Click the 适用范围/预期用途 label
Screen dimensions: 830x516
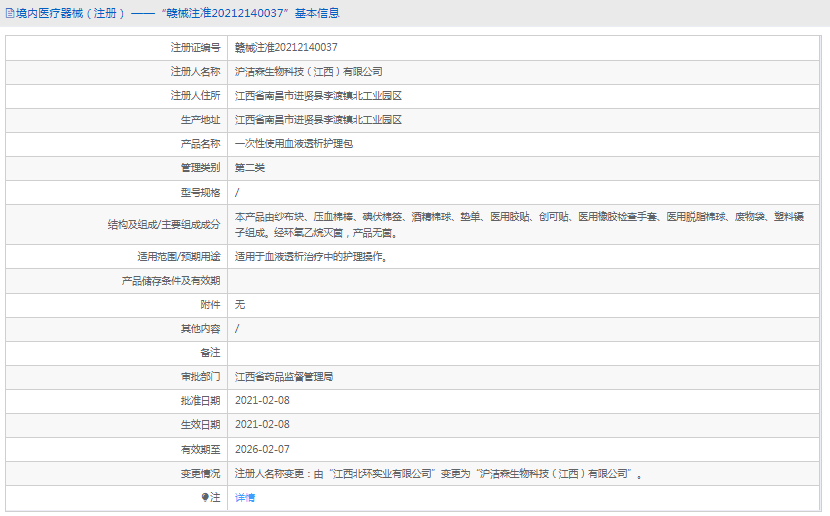[178, 257]
